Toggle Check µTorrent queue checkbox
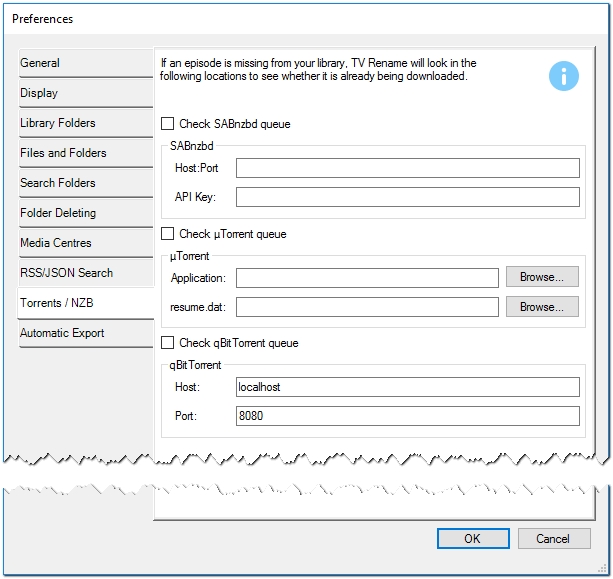 tap(168, 234)
